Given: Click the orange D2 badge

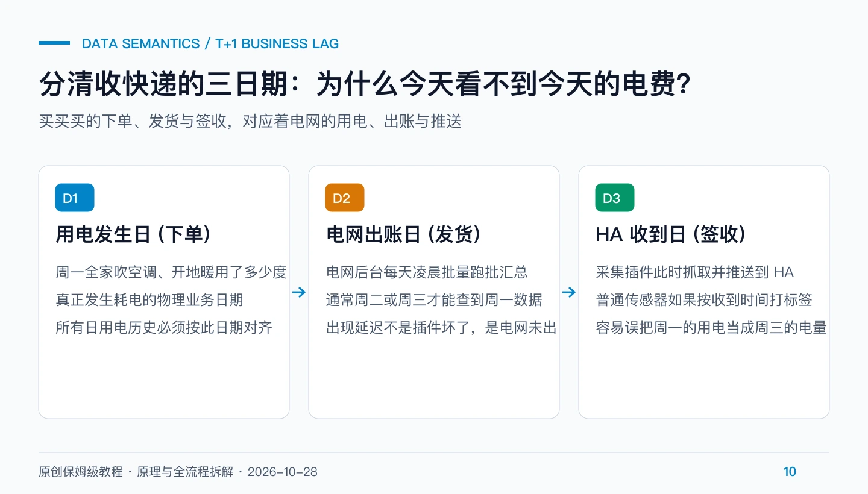Looking at the screenshot, I should 345,198.
